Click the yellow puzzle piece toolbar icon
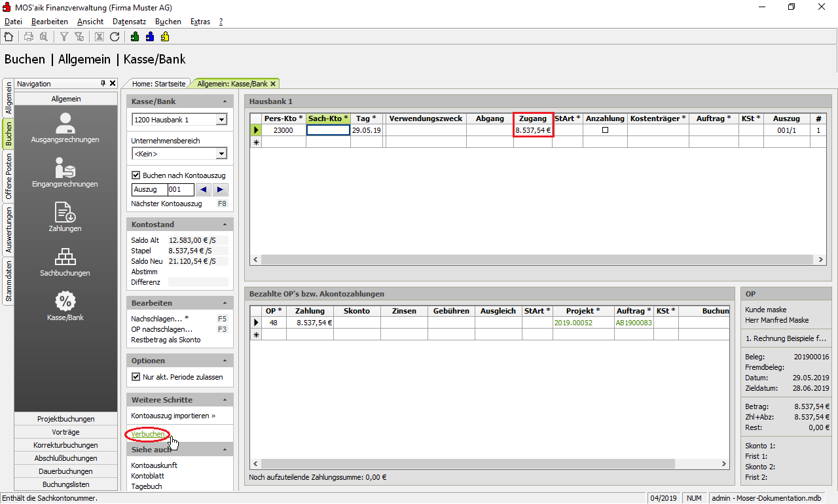This screenshot has width=838, height=504. [165, 37]
